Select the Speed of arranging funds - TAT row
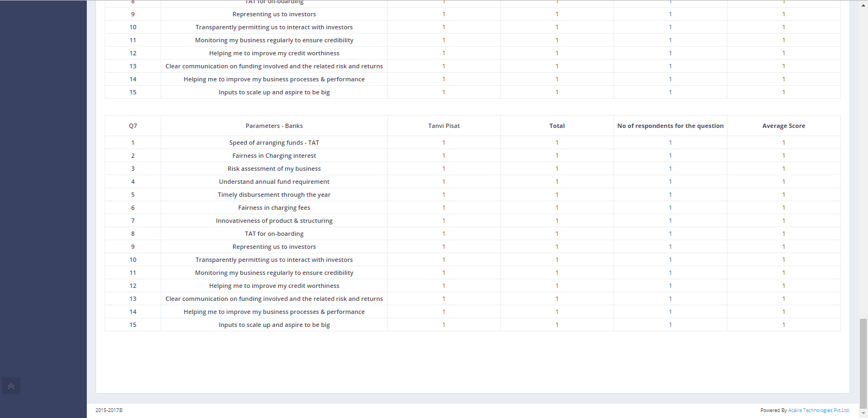This screenshot has width=868, height=418. click(274, 143)
